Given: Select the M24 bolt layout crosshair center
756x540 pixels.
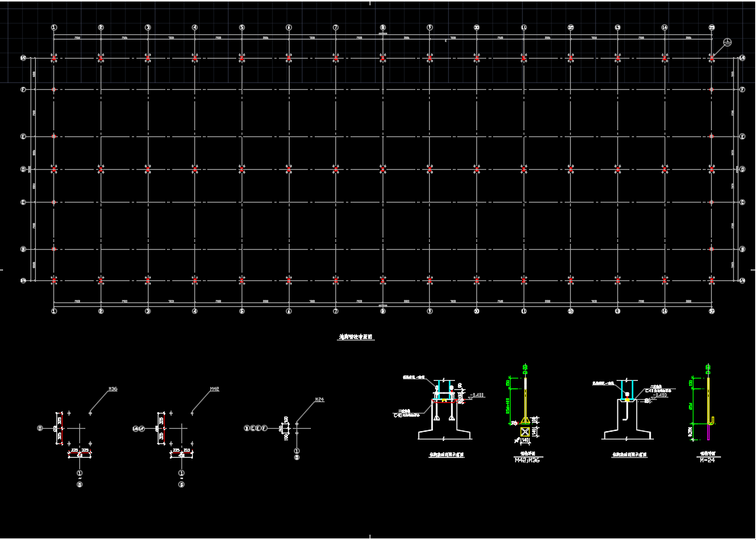Looking at the screenshot, I should tap(297, 429).
